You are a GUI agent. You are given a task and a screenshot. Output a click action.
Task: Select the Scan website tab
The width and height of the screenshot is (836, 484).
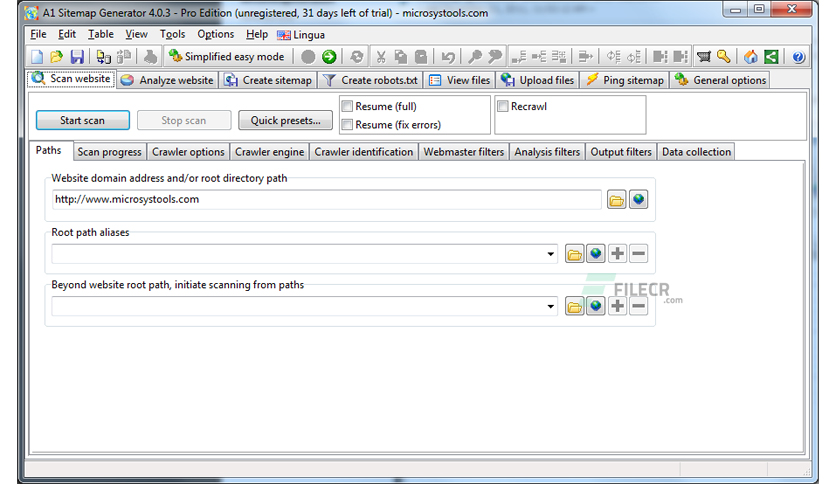pos(71,79)
